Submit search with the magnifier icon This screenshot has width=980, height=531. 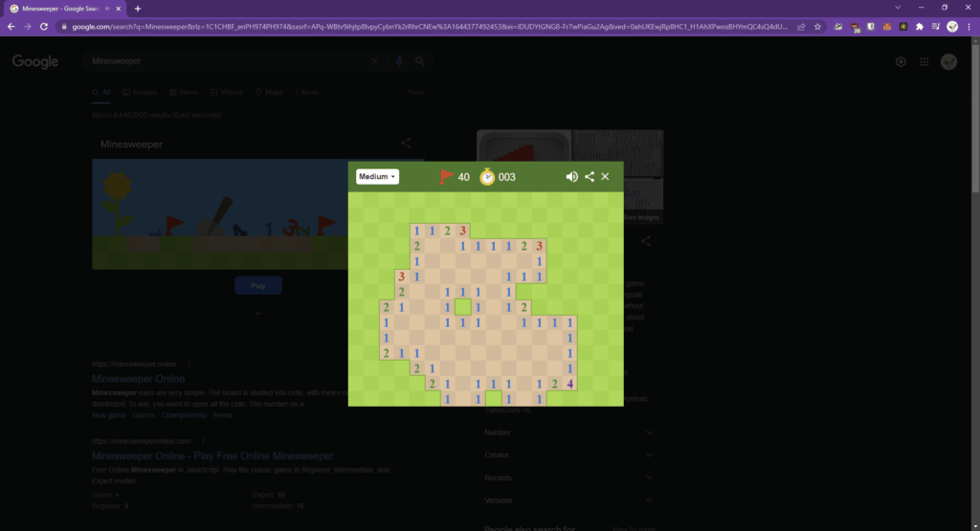[x=419, y=61]
